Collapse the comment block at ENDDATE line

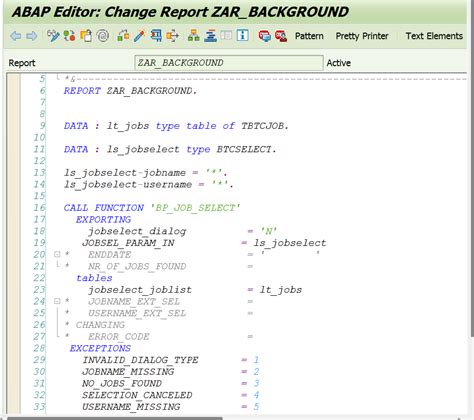(x=57, y=254)
